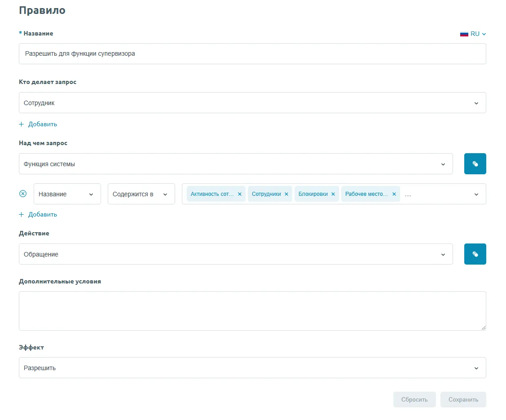The image size is (506, 420).
Task: Expand the "Функция системы" dropdown
Action: [x=235, y=164]
